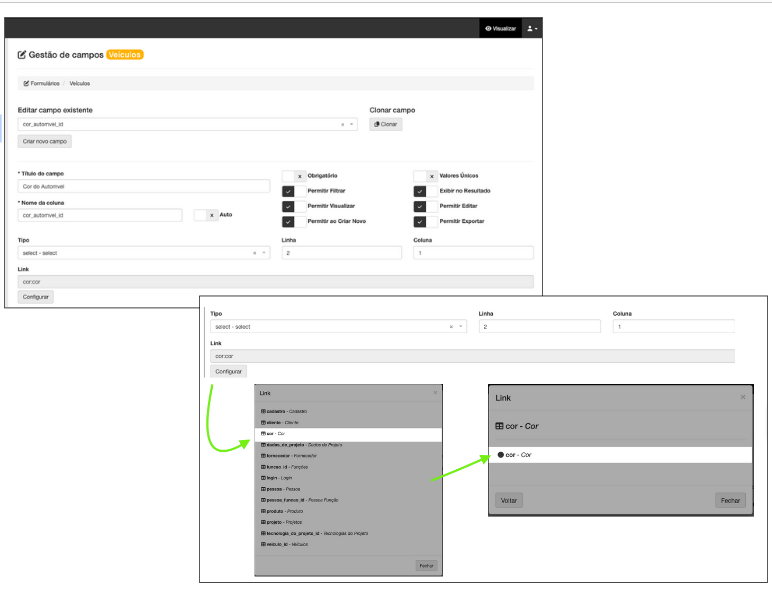772x589 pixels.
Task: Click the table icon beside dados_do_projeto
Action: pyautogui.click(x=263, y=445)
